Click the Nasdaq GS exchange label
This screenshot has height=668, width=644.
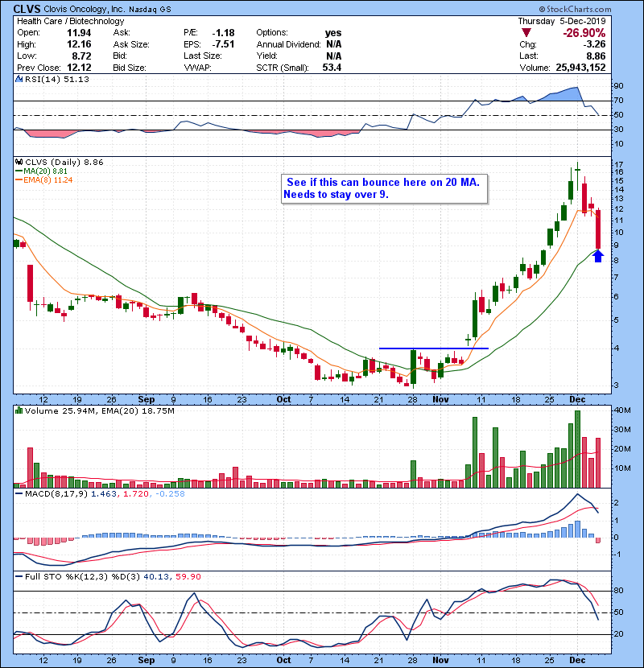[150, 9]
